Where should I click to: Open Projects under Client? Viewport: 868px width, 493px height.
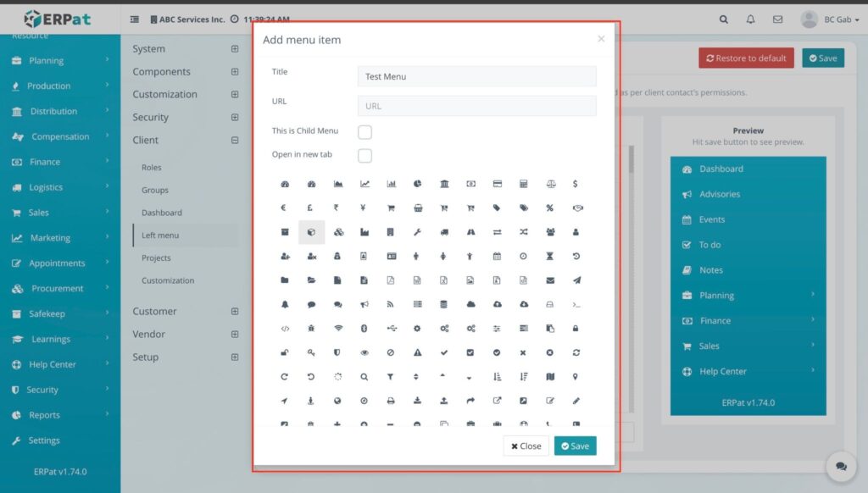click(x=156, y=258)
